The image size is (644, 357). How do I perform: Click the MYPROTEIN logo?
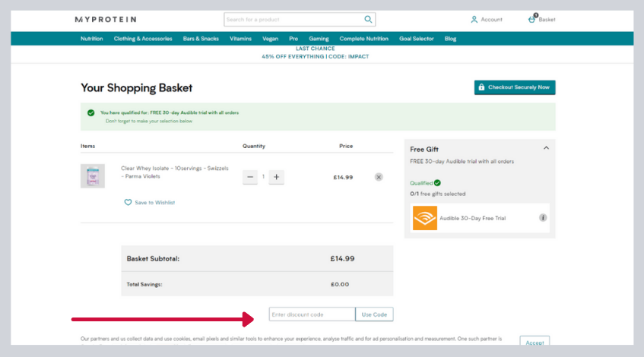105,19
